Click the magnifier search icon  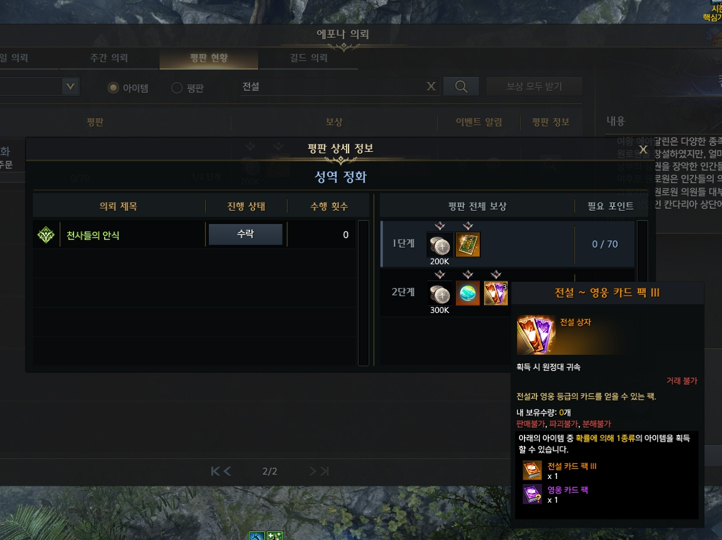461,87
